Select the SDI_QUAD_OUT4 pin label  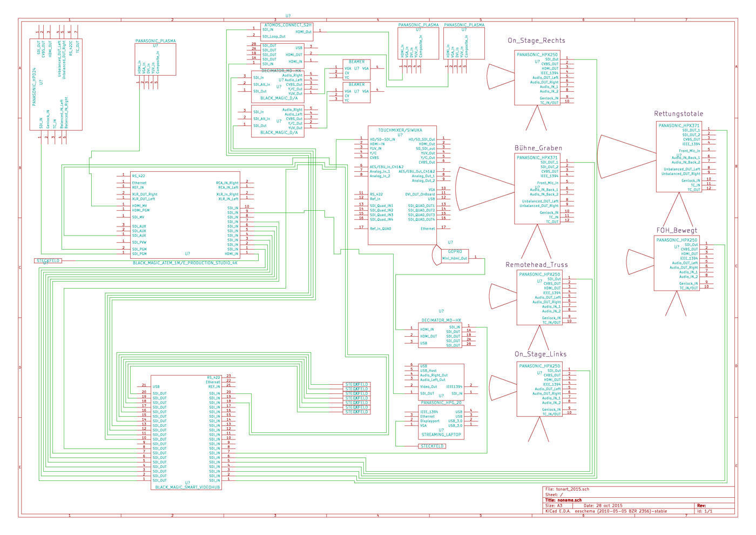click(x=421, y=219)
